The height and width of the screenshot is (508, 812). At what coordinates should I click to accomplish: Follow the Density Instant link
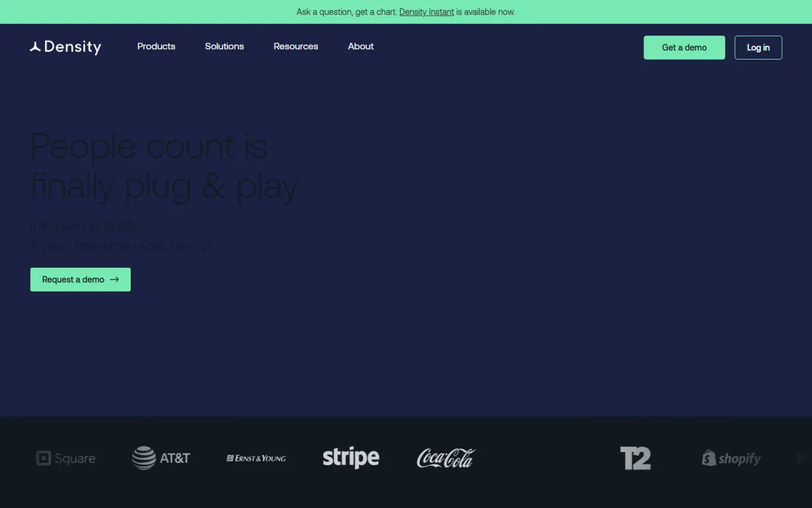[x=426, y=12]
